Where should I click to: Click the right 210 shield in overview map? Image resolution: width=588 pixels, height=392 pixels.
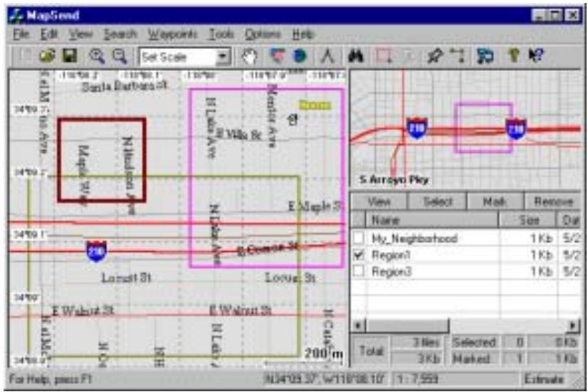[x=516, y=128]
